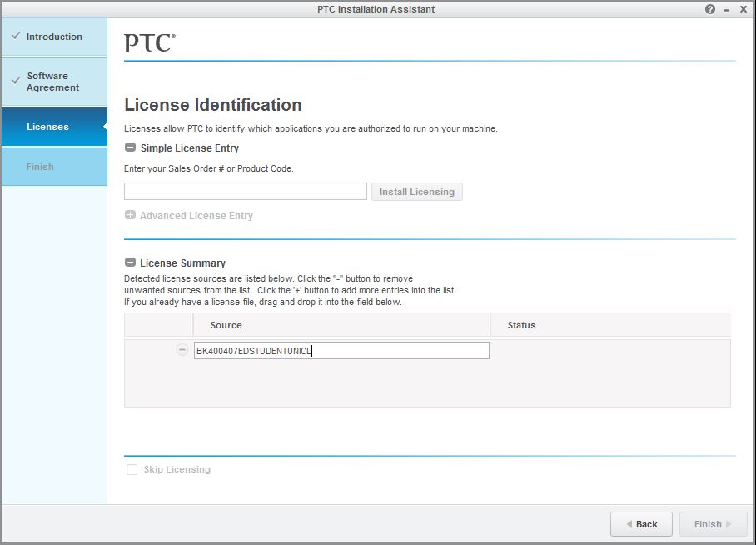Click the License Identification heading
756x545 pixels.
coord(212,105)
